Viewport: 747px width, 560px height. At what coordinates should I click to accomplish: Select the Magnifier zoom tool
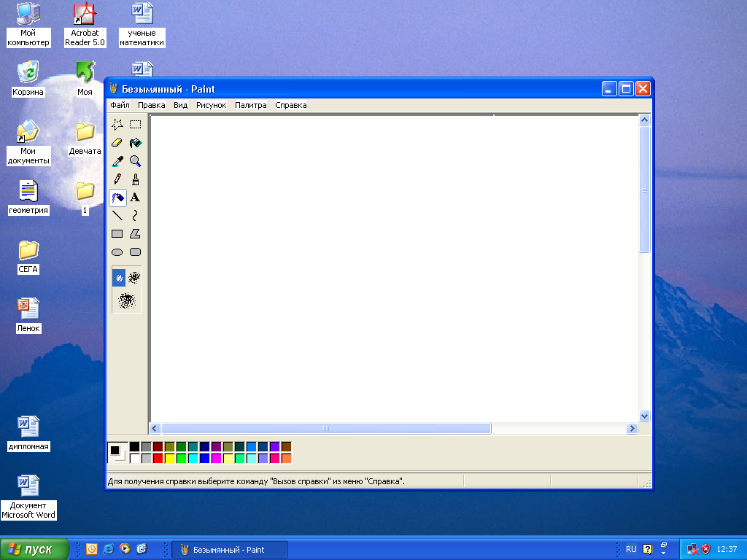pyautogui.click(x=135, y=161)
